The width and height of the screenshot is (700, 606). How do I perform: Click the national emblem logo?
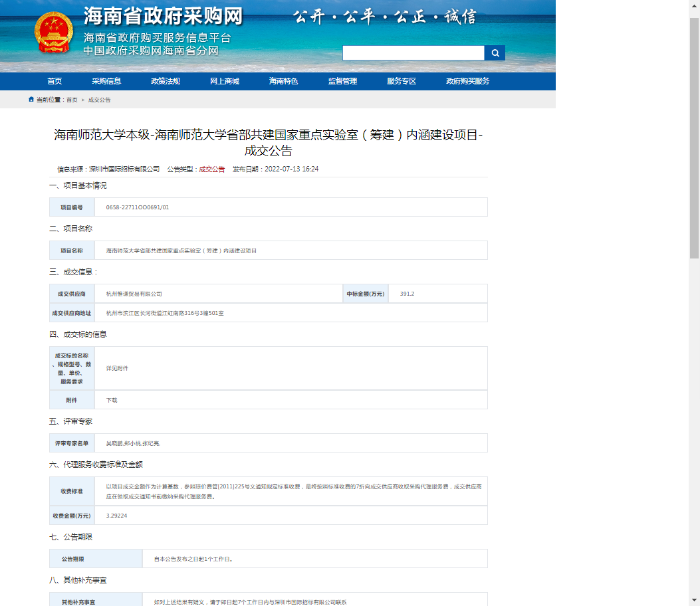click(54, 33)
